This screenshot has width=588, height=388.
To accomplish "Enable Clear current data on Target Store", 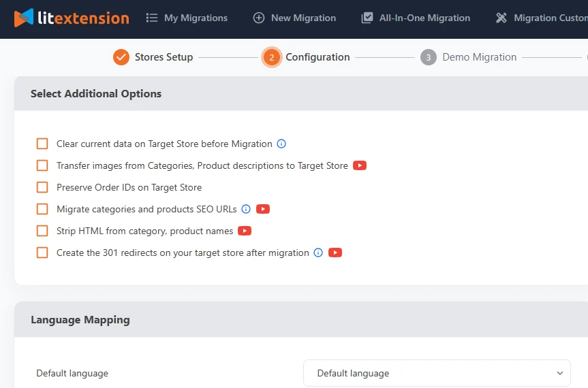I will (x=42, y=144).
